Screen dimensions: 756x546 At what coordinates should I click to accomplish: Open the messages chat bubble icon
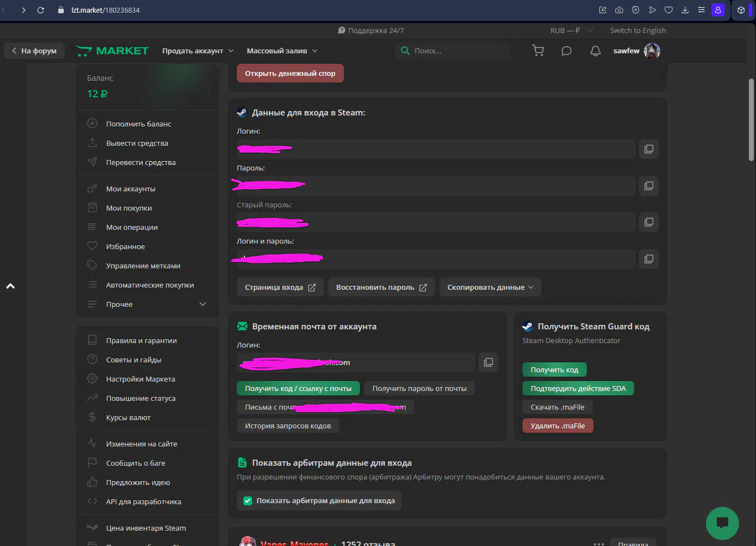click(566, 51)
